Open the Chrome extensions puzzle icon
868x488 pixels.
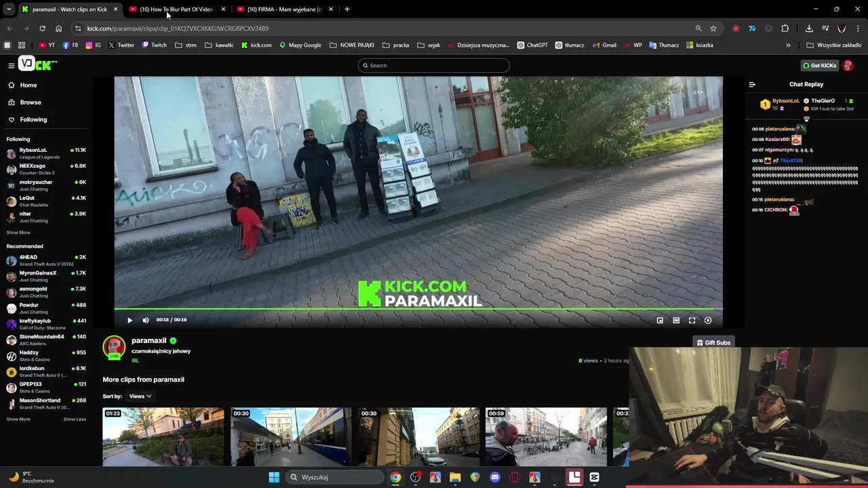(785, 28)
